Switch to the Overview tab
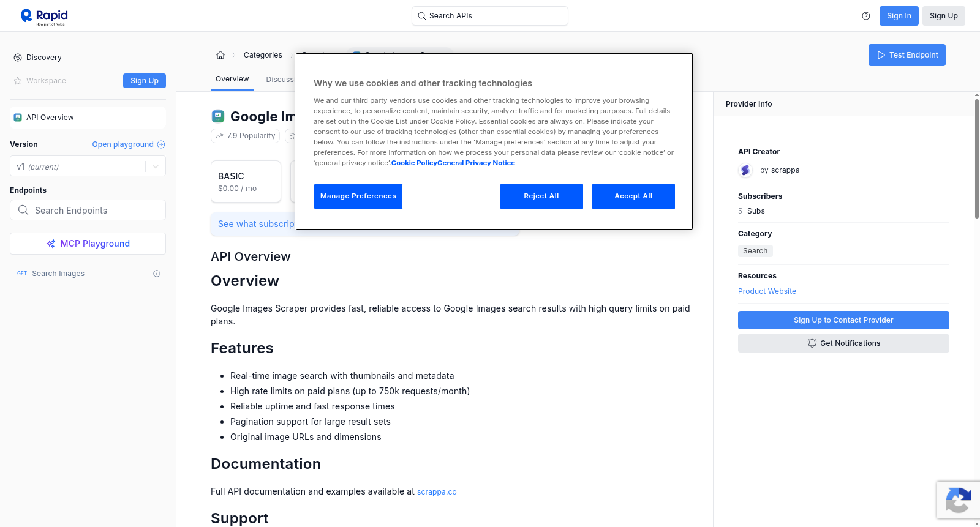This screenshot has height=527, width=980. click(x=232, y=79)
